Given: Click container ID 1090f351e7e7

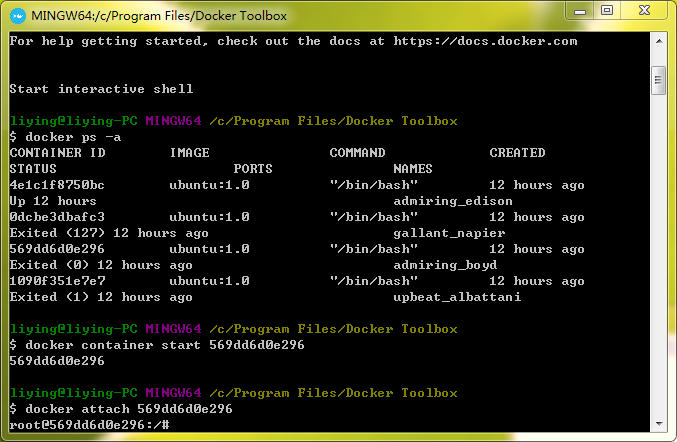Looking at the screenshot, I should click(x=57, y=281).
